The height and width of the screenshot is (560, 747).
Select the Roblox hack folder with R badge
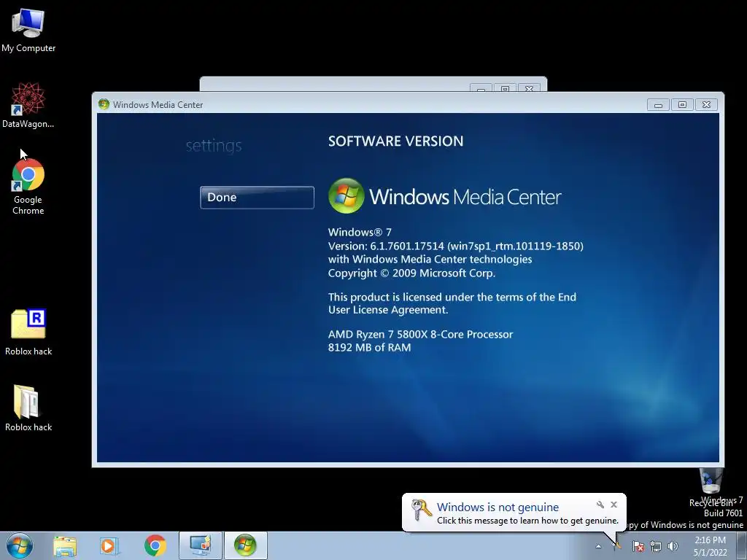[x=28, y=332]
